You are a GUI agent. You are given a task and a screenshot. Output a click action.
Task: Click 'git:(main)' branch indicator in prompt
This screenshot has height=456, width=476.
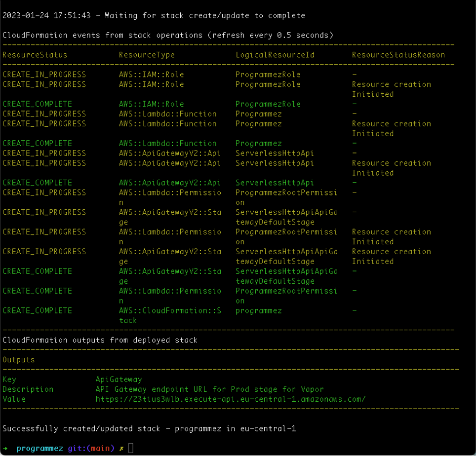[91, 449]
